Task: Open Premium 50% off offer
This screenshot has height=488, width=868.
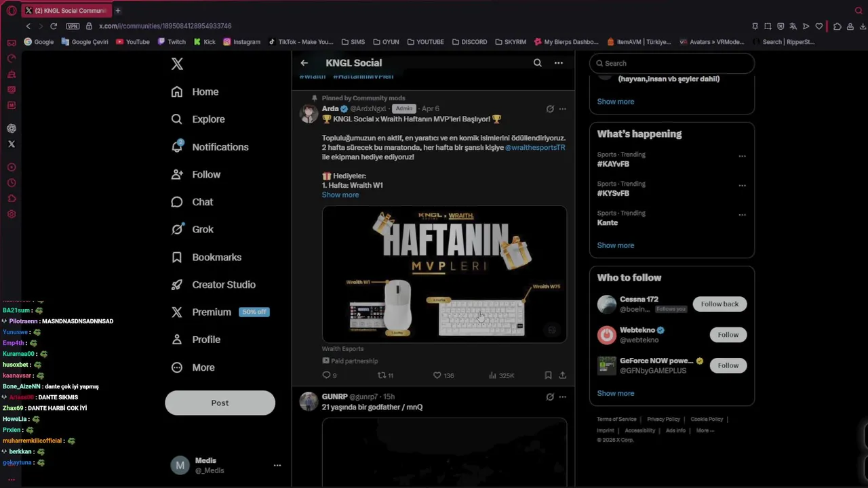Action: [x=220, y=312]
